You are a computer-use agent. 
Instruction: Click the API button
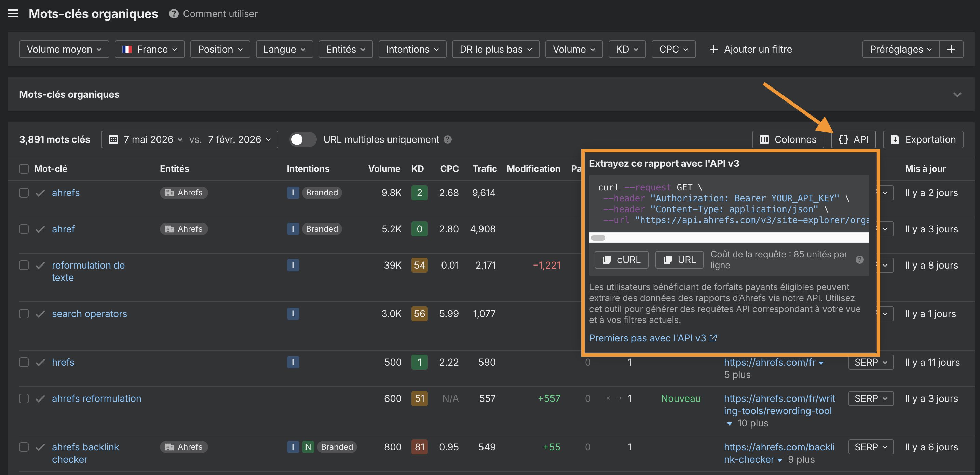coord(853,139)
